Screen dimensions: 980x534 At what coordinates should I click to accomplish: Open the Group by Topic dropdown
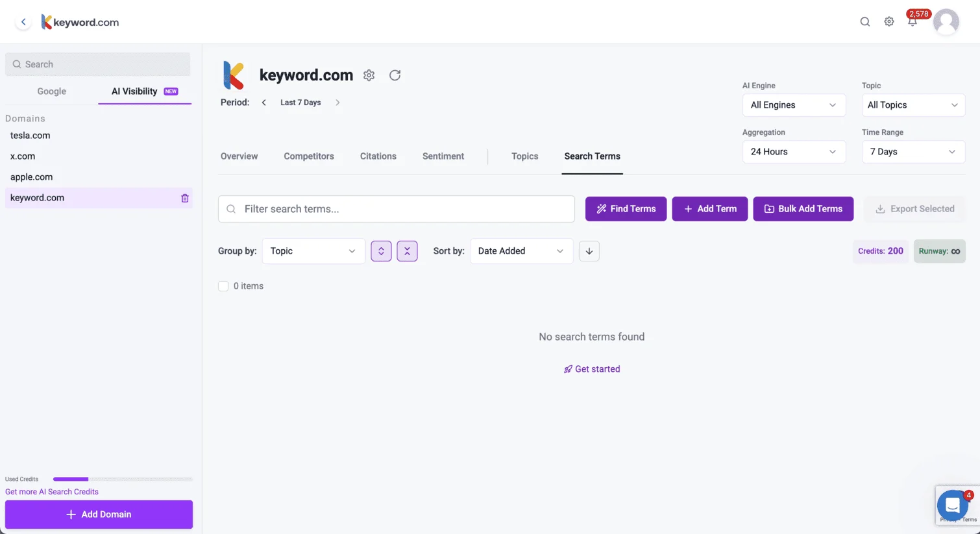point(313,250)
